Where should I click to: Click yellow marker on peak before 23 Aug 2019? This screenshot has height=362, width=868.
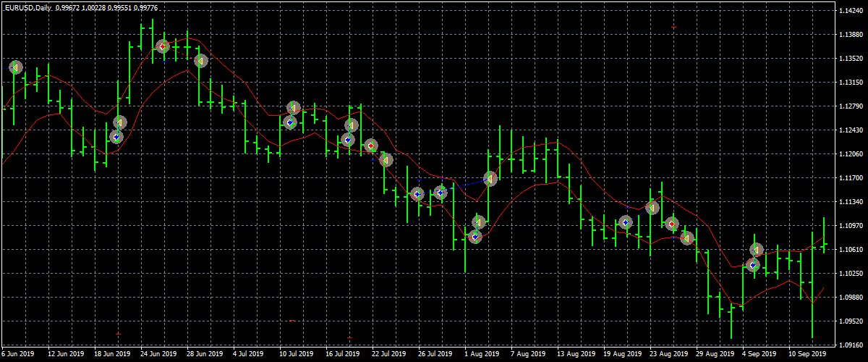(x=652, y=208)
